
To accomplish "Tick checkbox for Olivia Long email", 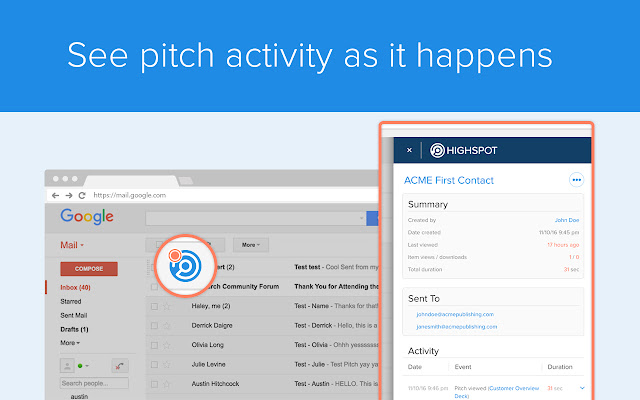I will point(154,345).
